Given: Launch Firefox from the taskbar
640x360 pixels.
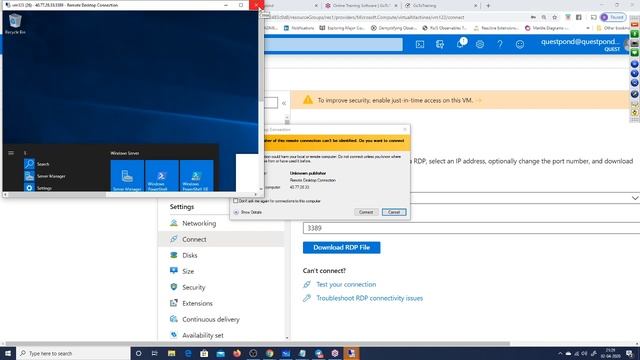Looking at the screenshot, I should click(x=237, y=353).
